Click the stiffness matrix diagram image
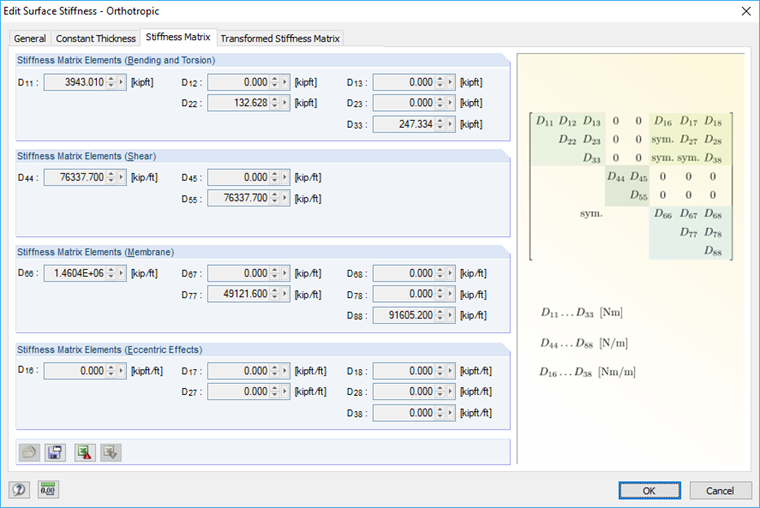760x508 pixels. point(631,186)
